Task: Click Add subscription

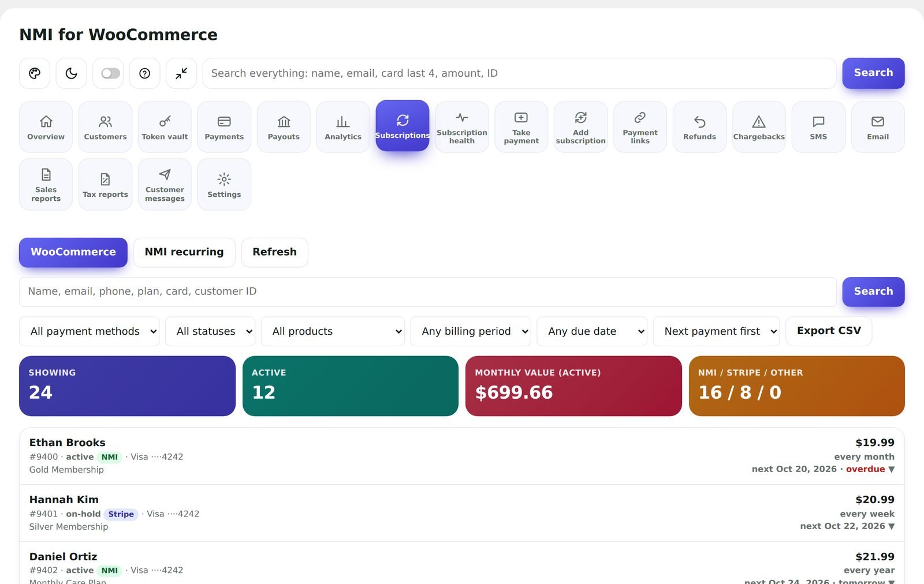Action: click(581, 127)
